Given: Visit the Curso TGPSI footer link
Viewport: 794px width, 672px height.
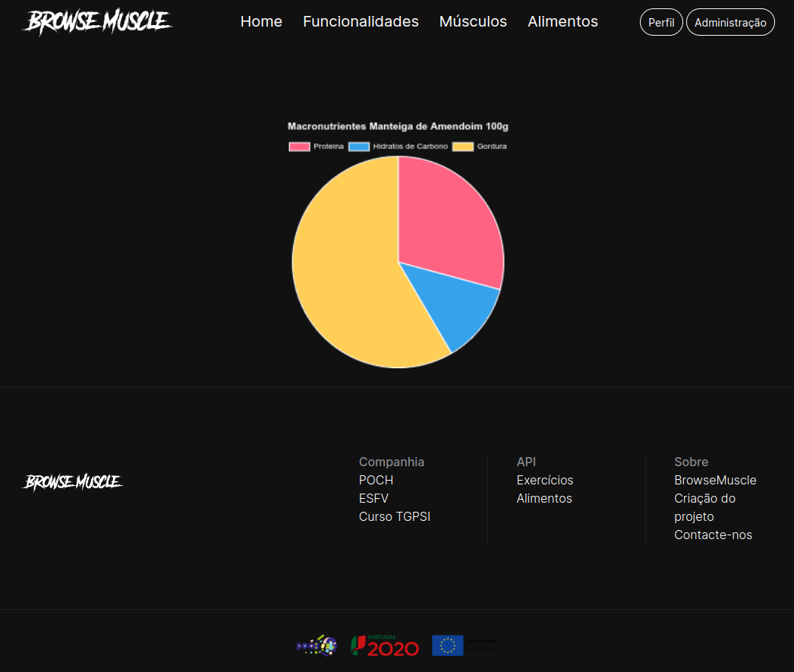Looking at the screenshot, I should pos(395,517).
